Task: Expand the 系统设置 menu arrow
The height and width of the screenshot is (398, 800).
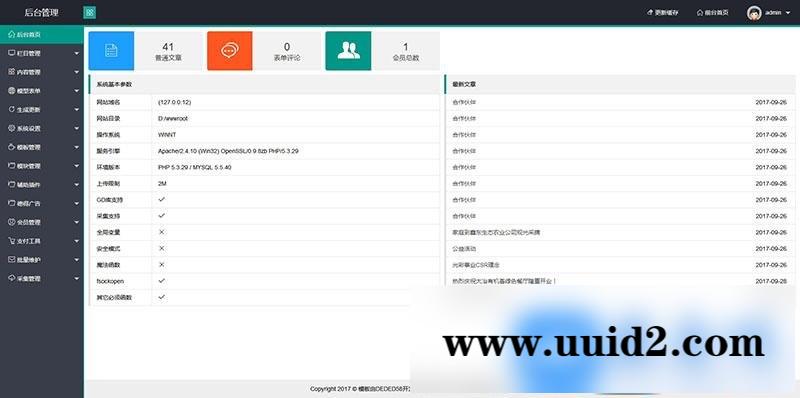Action: [77, 129]
